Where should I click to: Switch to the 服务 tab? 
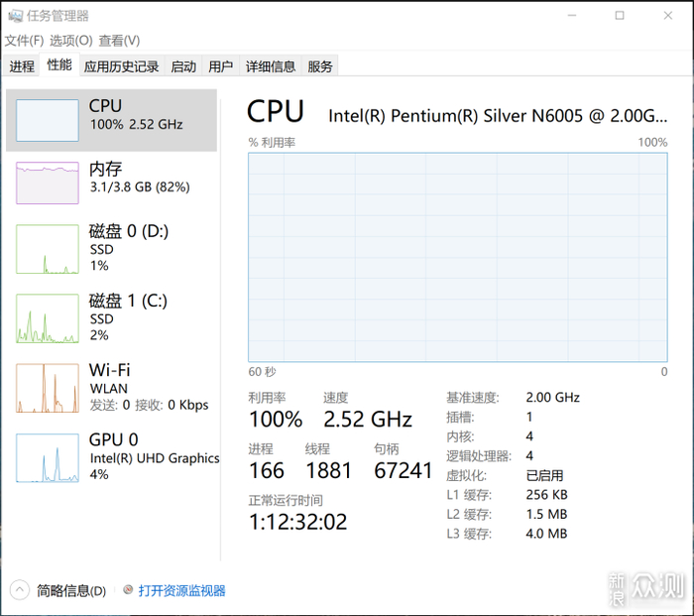[320, 66]
